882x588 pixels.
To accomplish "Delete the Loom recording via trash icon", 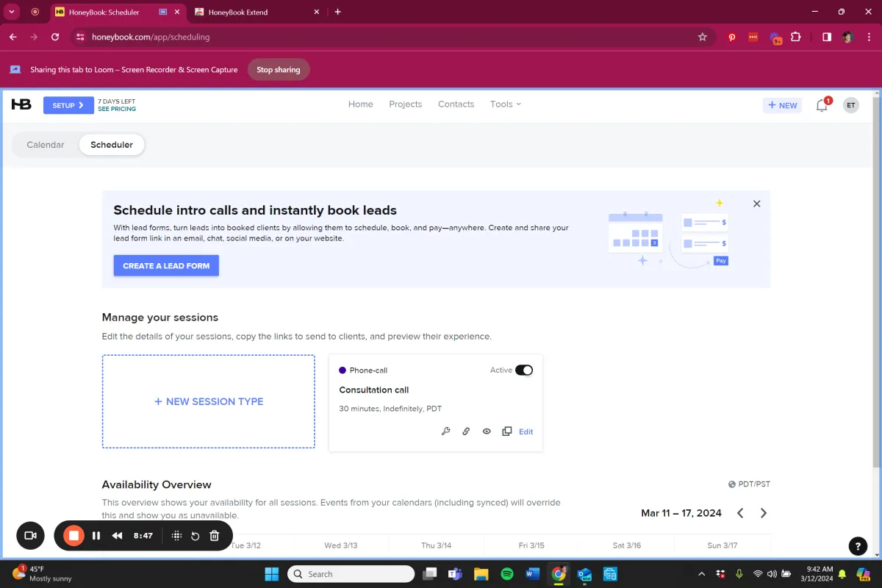I will [x=215, y=536].
